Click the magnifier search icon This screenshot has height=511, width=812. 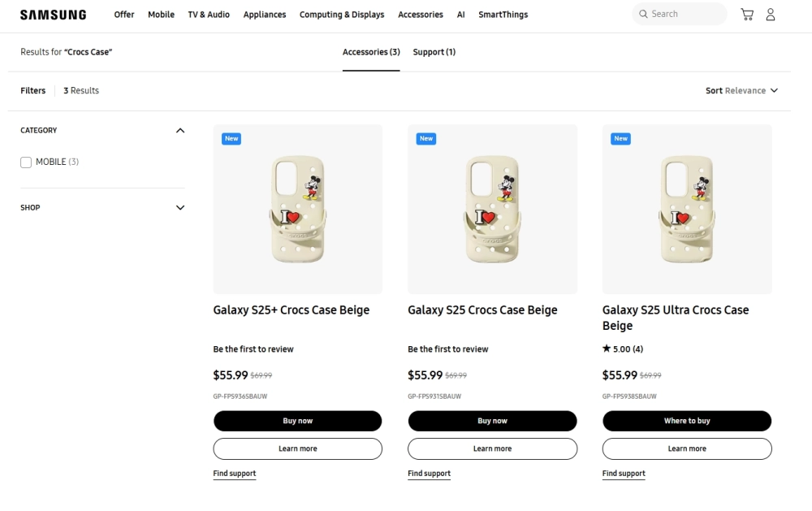click(644, 14)
